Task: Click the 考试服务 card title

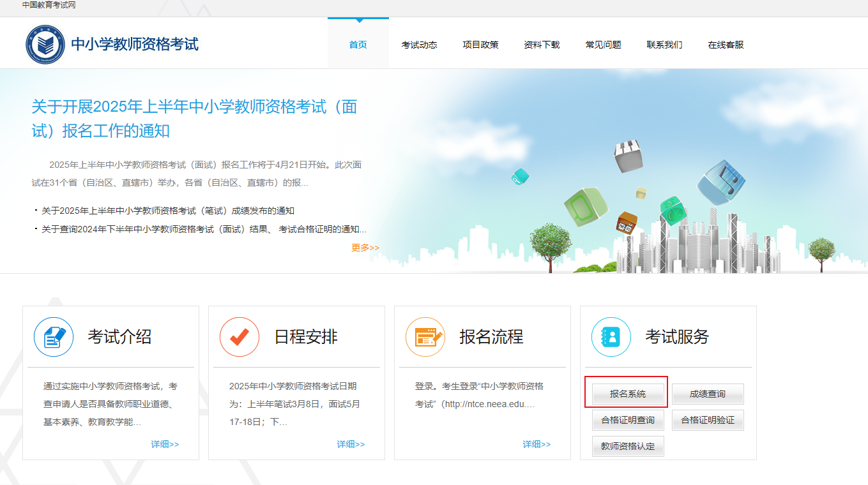Action: coord(677,337)
